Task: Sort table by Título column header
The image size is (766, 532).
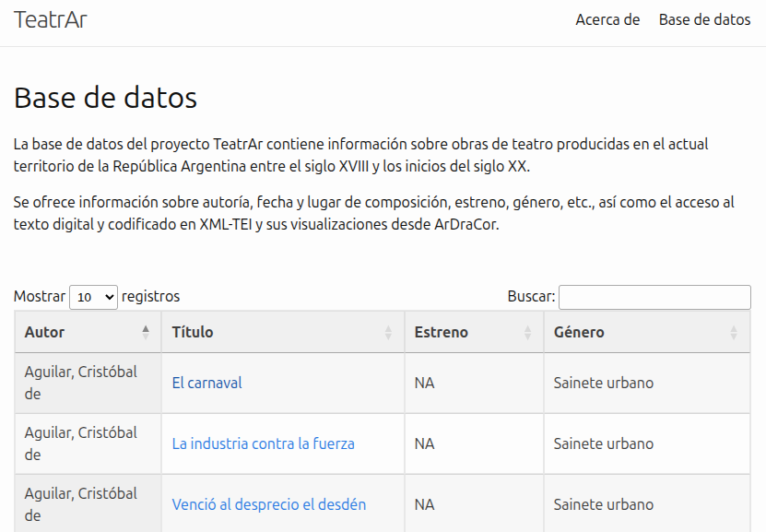Action: click(283, 332)
